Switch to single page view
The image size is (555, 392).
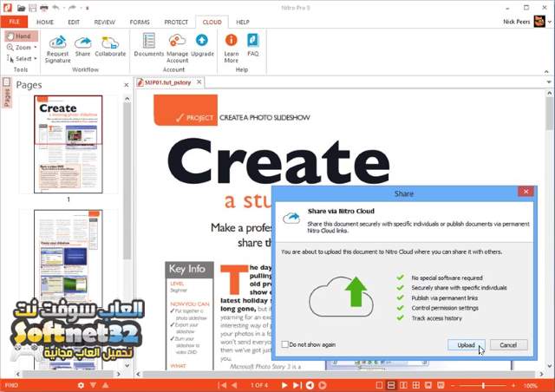[379, 385]
